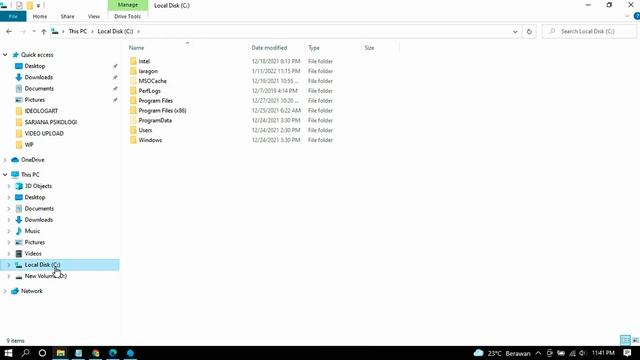Click the taskbar clock 11:41 PM

pos(603,353)
